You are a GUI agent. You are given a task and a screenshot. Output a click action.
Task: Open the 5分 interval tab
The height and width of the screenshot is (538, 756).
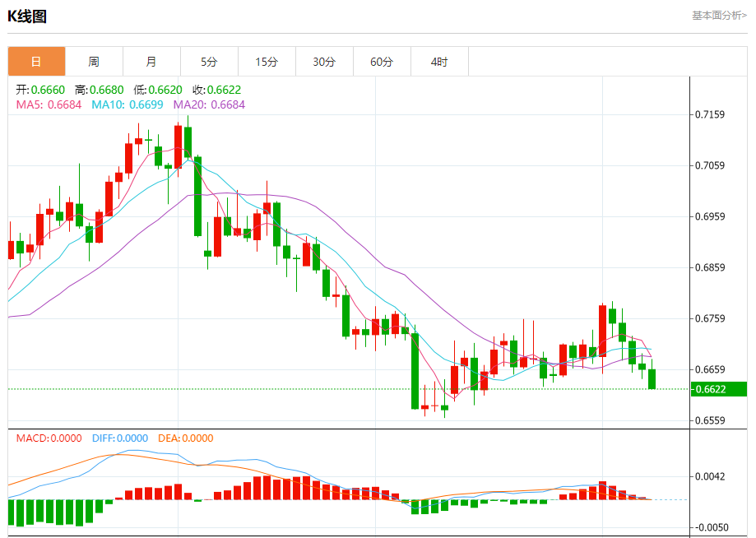pos(209,61)
